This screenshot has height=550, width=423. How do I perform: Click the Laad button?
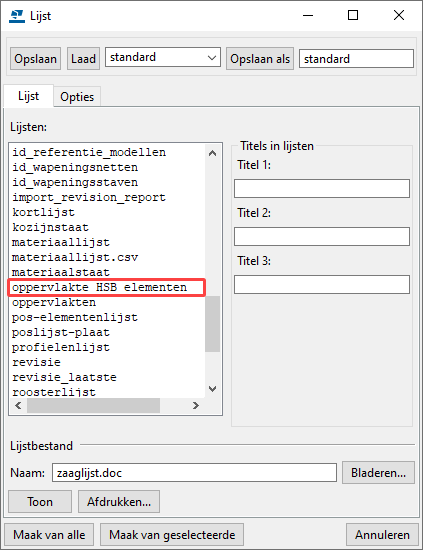tap(83, 59)
